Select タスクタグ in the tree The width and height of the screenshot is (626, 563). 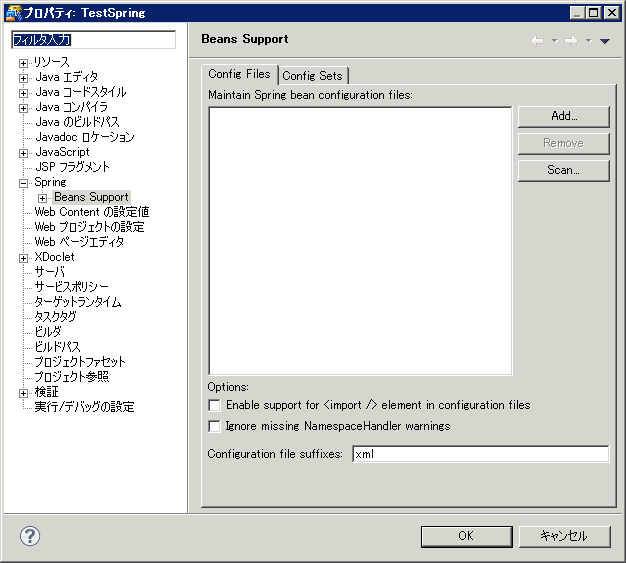[55, 317]
